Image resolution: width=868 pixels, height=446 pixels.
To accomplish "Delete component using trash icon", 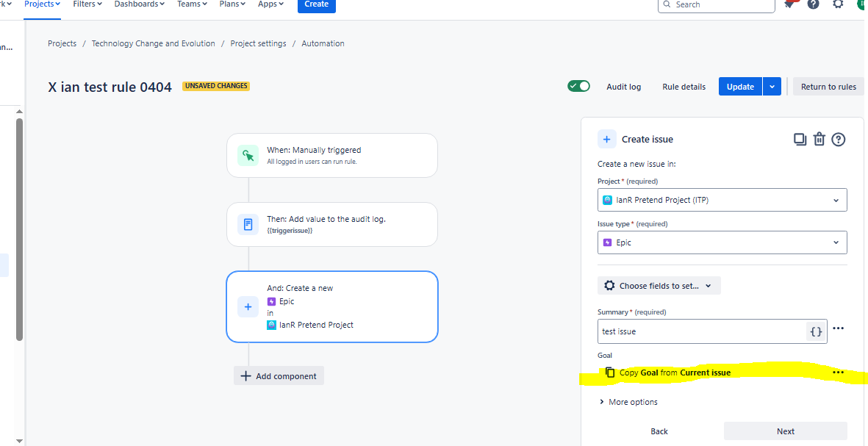I will (819, 140).
